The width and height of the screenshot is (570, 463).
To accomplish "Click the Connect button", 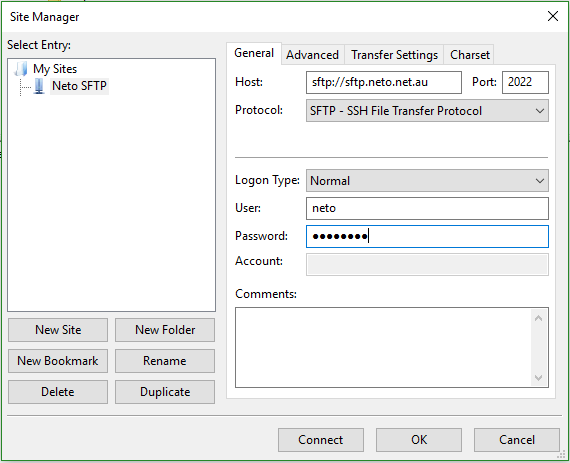I will (321, 440).
